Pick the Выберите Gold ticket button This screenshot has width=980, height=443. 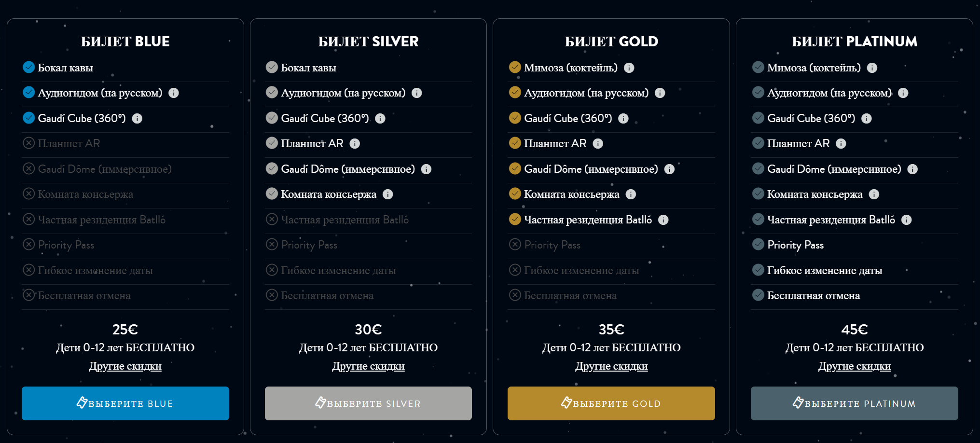click(x=611, y=403)
